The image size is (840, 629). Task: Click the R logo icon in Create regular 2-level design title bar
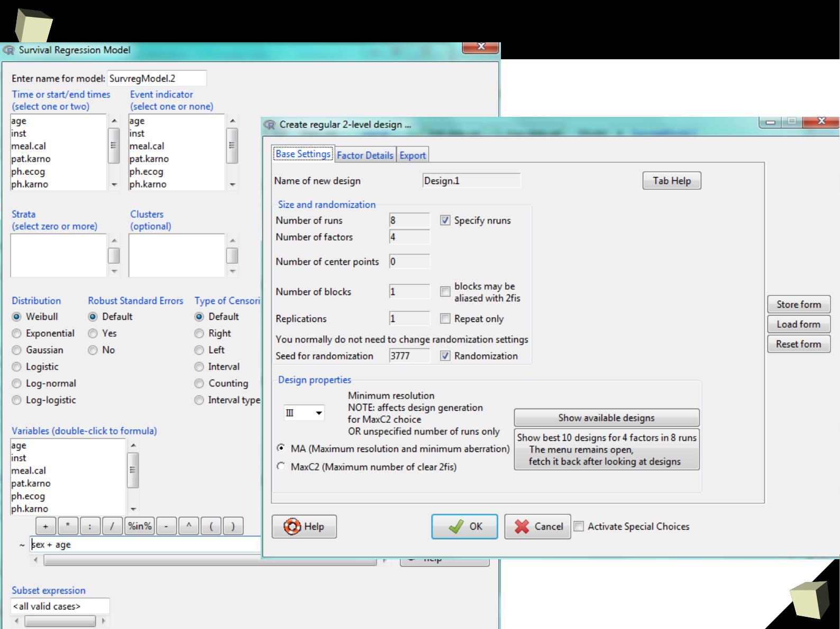(x=270, y=125)
